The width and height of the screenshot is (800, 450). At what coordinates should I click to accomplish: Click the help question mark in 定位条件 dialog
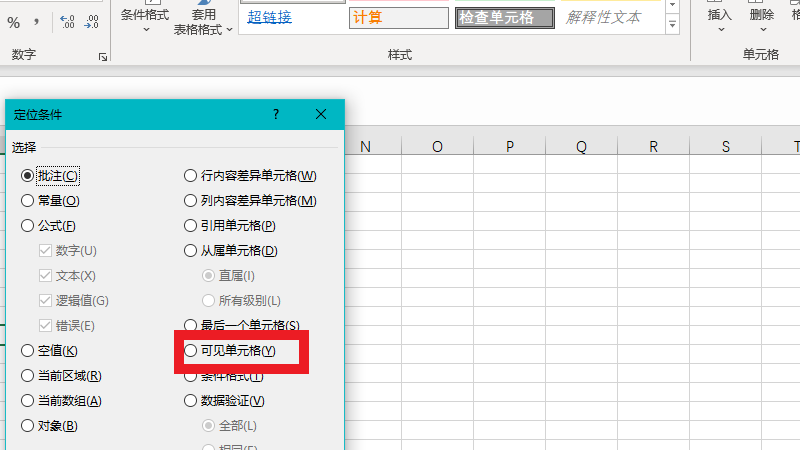(x=276, y=115)
